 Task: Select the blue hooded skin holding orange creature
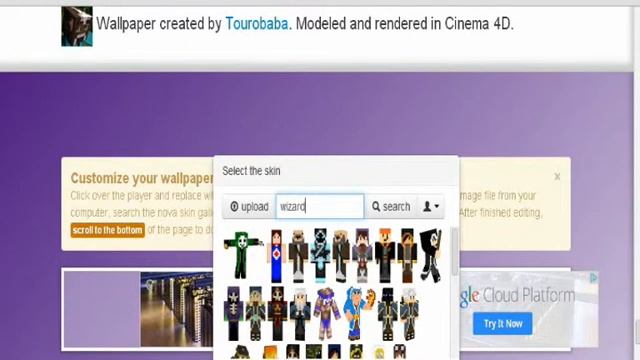pos(358,313)
